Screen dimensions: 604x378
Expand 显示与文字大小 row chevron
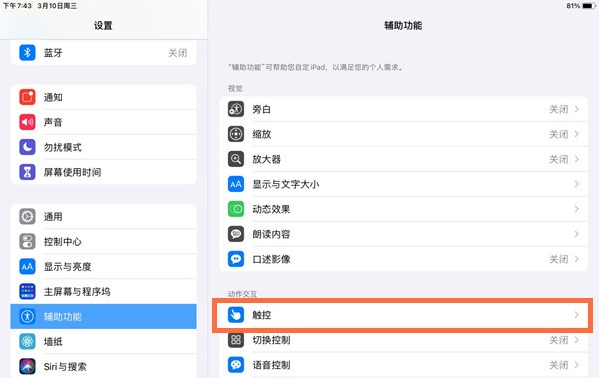tap(577, 184)
